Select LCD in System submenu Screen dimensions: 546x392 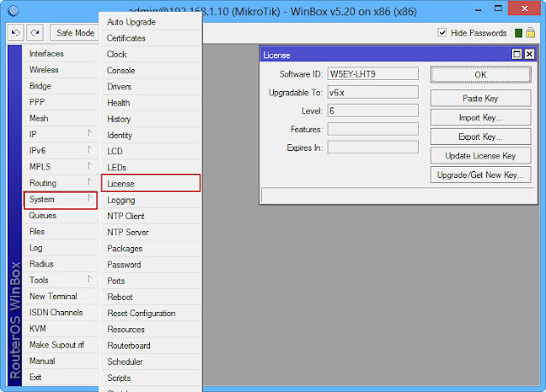(151, 152)
